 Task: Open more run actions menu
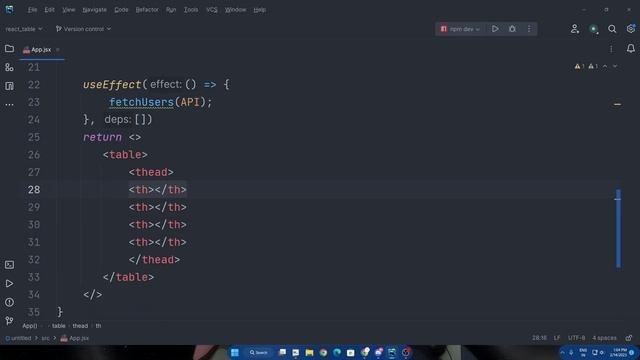[529, 29]
